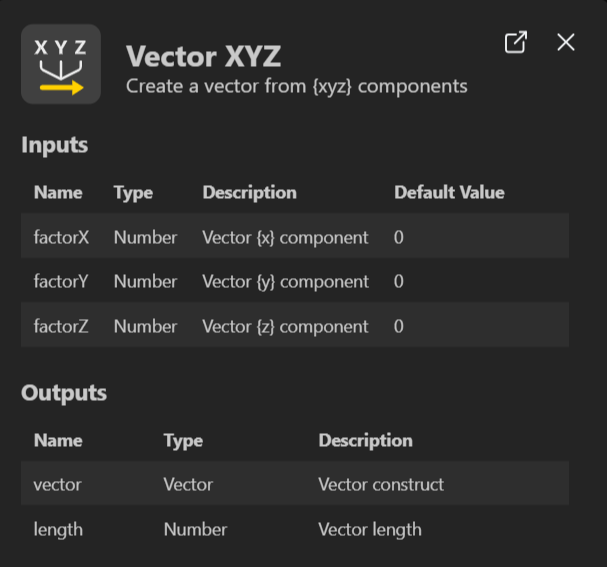Click the Vector length description cell

tap(370, 529)
